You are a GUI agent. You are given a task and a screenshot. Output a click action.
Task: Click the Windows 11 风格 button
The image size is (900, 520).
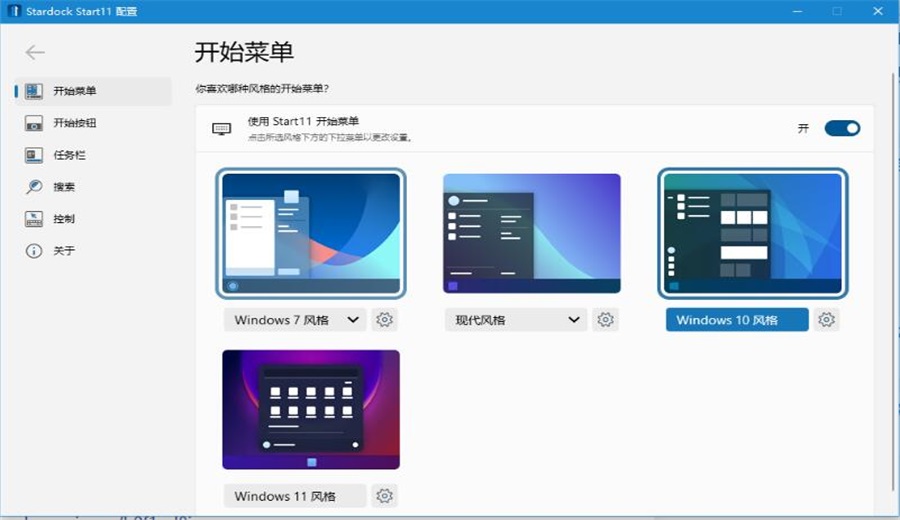[295, 495]
